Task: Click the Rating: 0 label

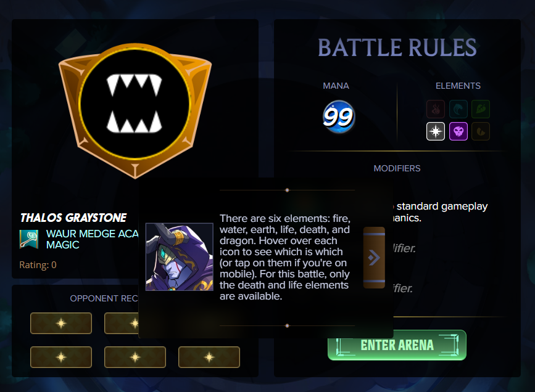Action: (x=38, y=265)
